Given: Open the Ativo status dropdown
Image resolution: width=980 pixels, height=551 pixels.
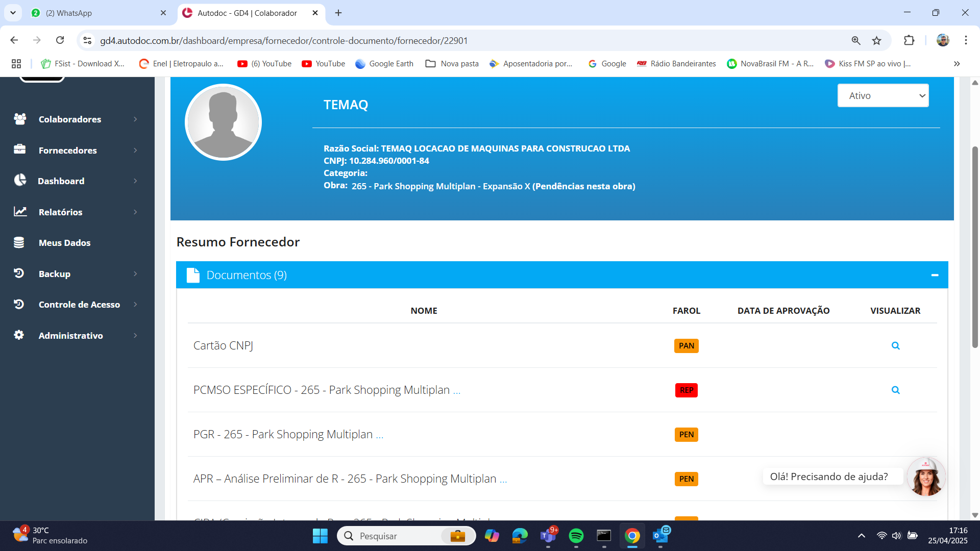Looking at the screenshot, I should coord(883,95).
